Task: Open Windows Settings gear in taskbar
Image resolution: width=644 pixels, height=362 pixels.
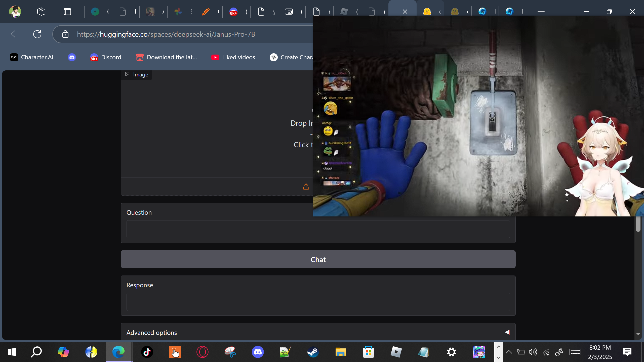Action: coord(452,352)
